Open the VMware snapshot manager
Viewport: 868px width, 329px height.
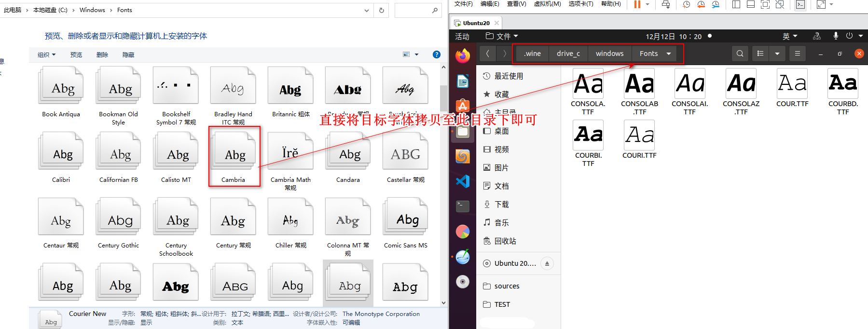click(x=716, y=4)
